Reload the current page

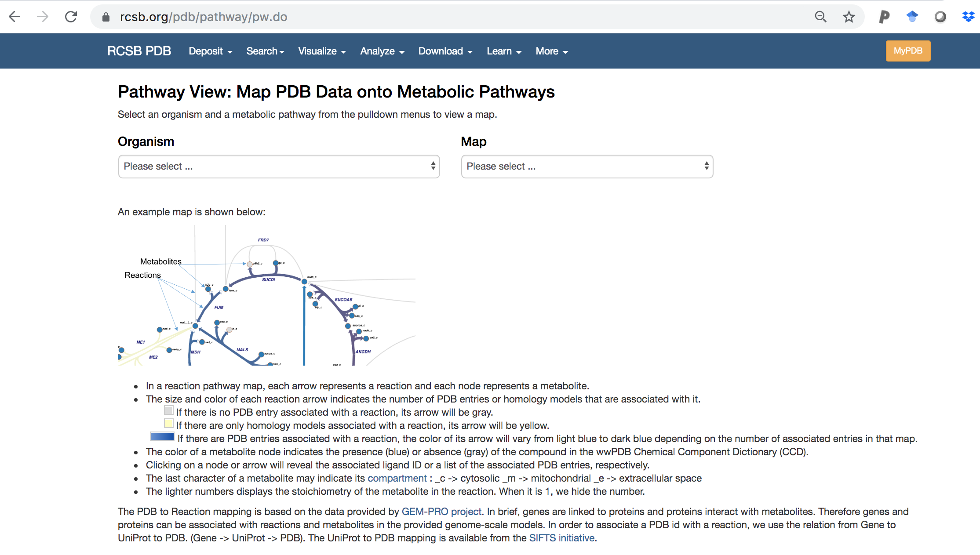(71, 17)
